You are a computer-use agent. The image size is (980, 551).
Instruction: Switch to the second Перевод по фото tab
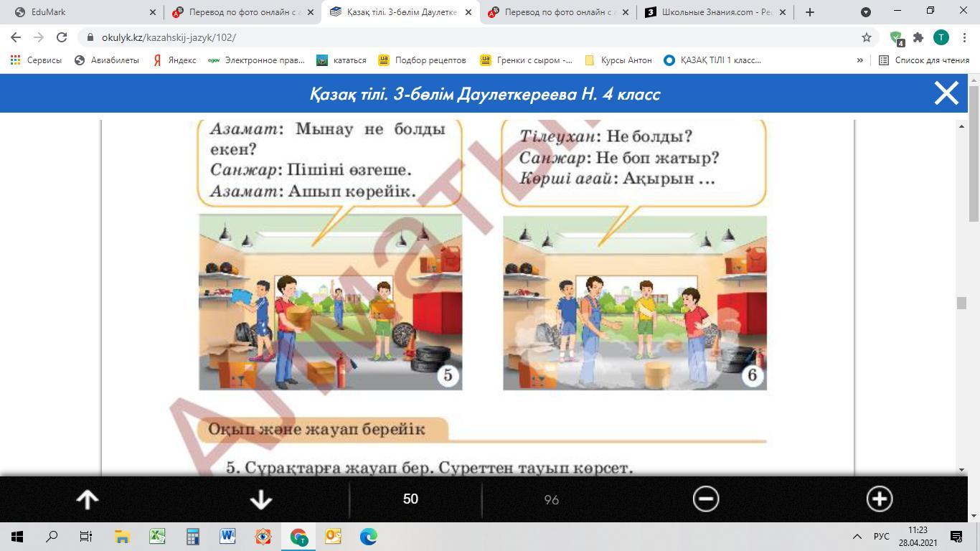(x=558, y=12)
